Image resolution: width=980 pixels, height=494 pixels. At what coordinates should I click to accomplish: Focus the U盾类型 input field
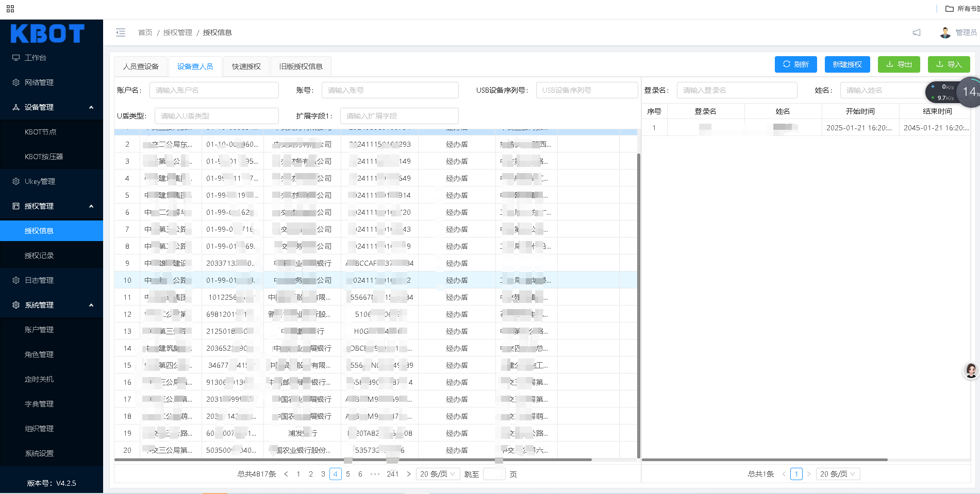(x=217, y=116)
